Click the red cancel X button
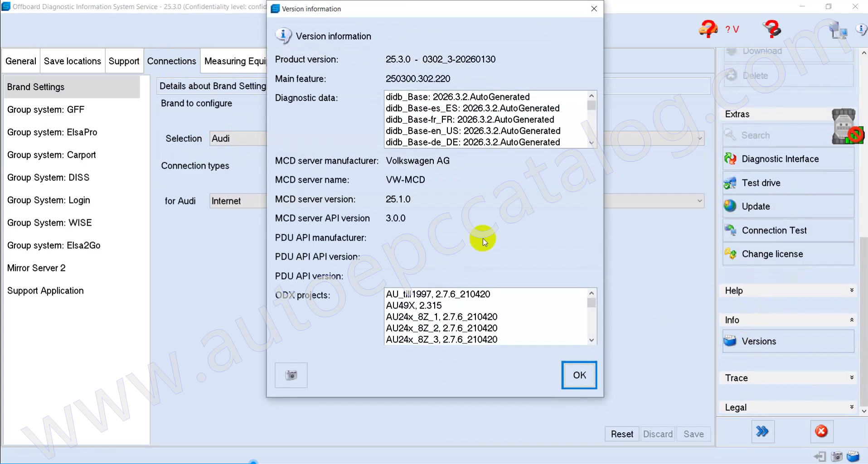 [821, 431]
